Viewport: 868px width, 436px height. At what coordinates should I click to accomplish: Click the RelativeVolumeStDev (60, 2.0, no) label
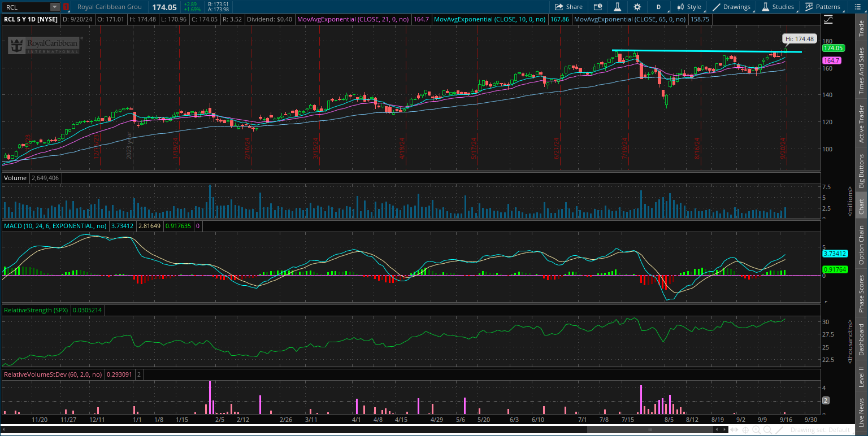(x=54, y=374)
